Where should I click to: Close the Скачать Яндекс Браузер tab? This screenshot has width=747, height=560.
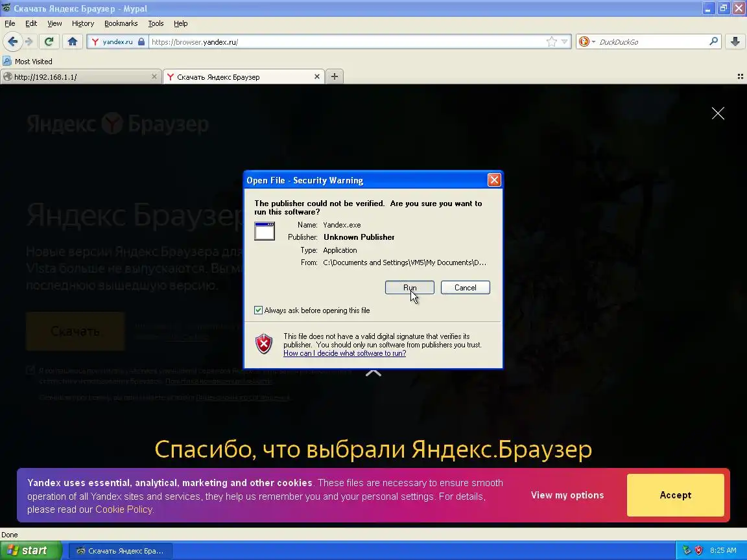click(x=317, y=76)
